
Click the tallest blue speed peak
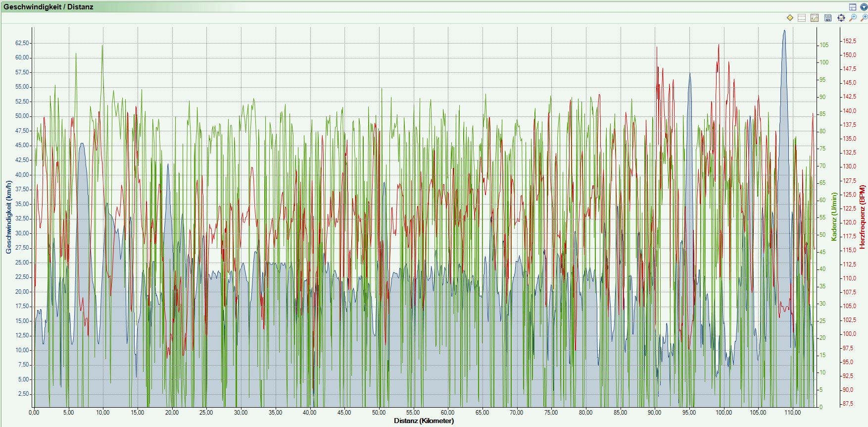(x=784, y=32)
